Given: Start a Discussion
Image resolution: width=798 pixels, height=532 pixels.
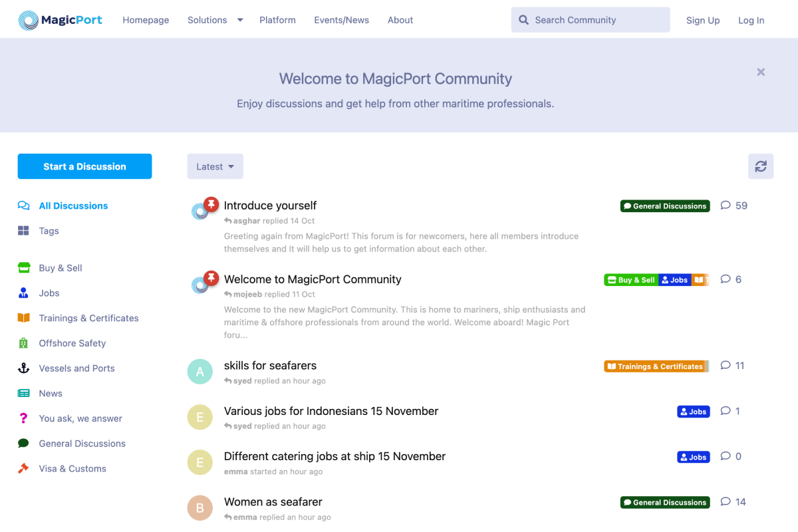Looking at the screenshot, I should coord(84,166).
